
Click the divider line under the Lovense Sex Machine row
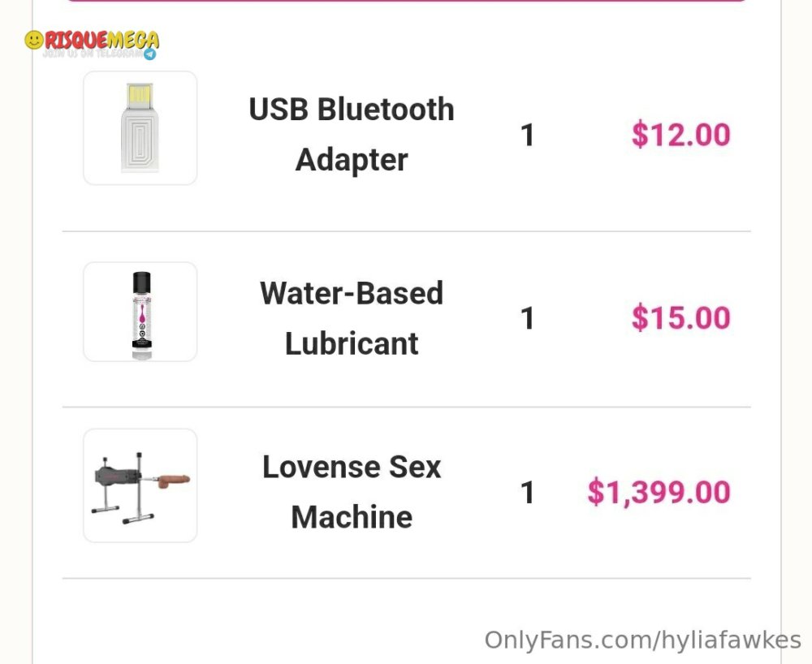click(407, 578)
